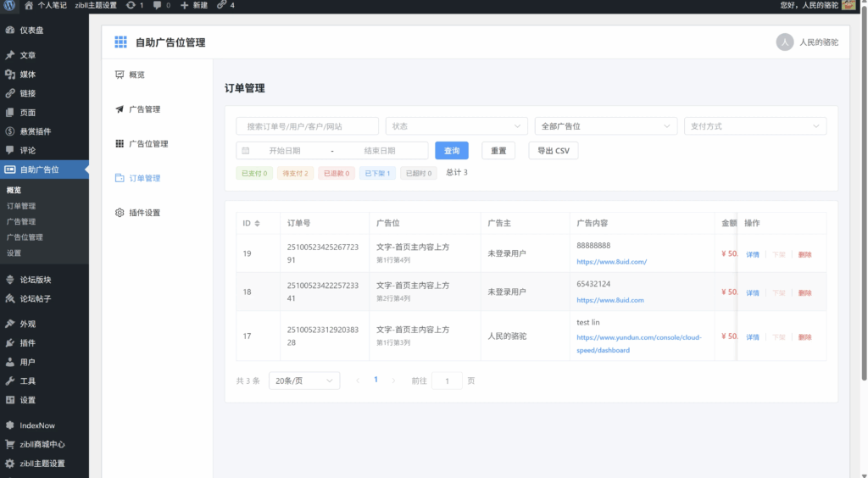Open 详情 link for order ID 19
Image resolution: width=868 pixels, height=478 pixels.
tap(753, 254)
